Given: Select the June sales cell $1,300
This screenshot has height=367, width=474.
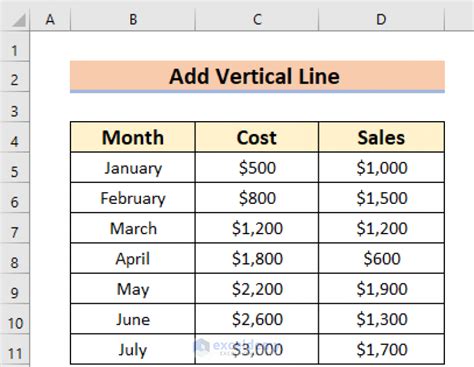Looking at the screenshot, I should (x=381, y=319).
